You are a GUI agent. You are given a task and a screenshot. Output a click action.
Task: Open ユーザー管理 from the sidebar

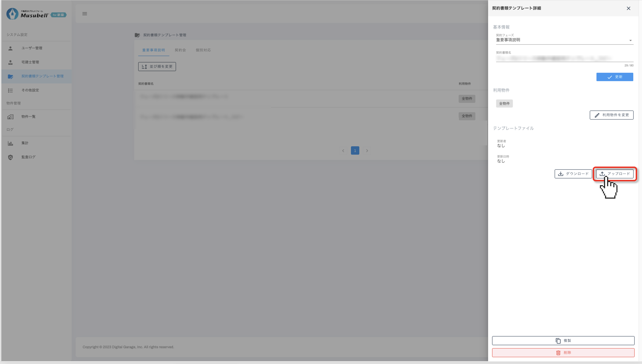[x=32, y=48]
